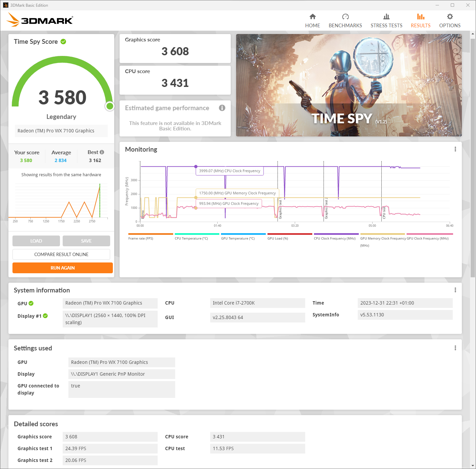Click the Graphics test 2 marker in graph

point(326,209)
